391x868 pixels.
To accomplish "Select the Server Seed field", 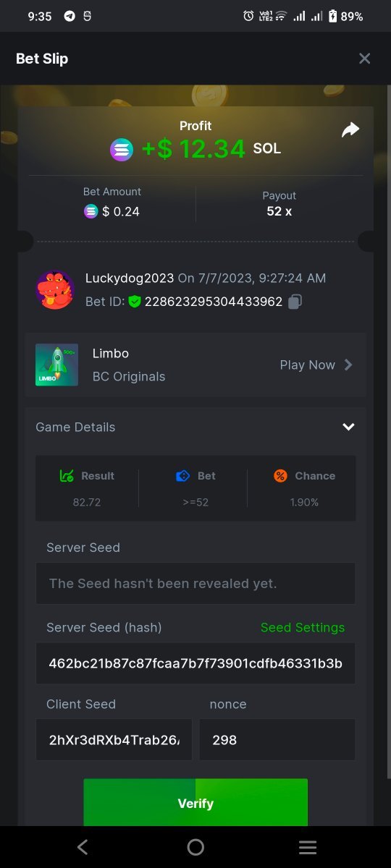I will point(195,583).
